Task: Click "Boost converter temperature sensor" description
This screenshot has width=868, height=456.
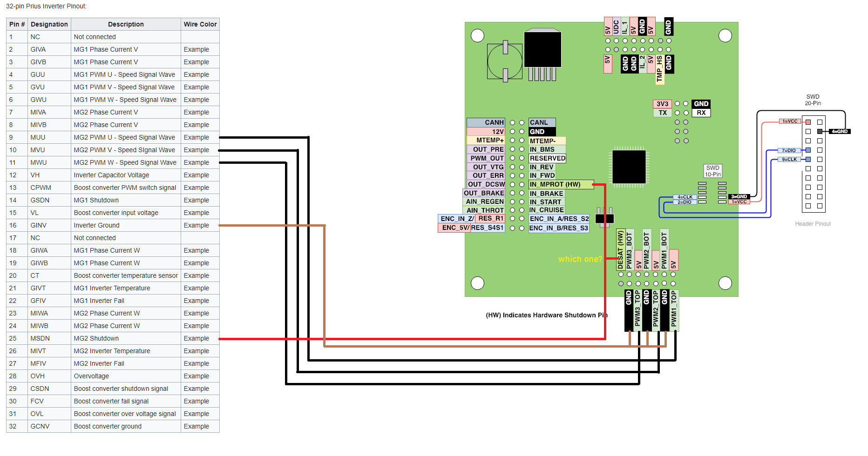Action: pyautogui.click(x=126, y=275)
